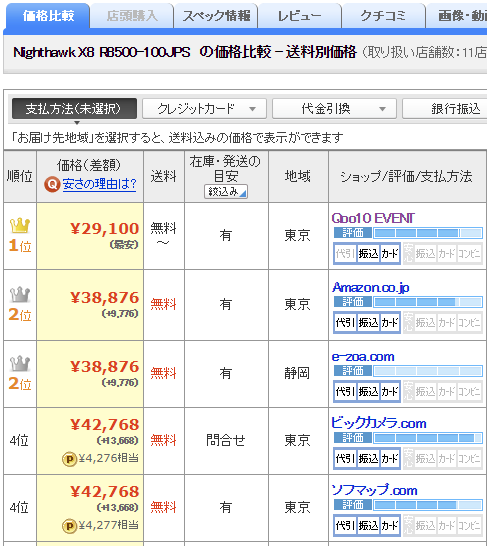487x546 pixels.
Task: Click the point P icon next to ¥4,277相当
Action: click(x=70, y=526)
